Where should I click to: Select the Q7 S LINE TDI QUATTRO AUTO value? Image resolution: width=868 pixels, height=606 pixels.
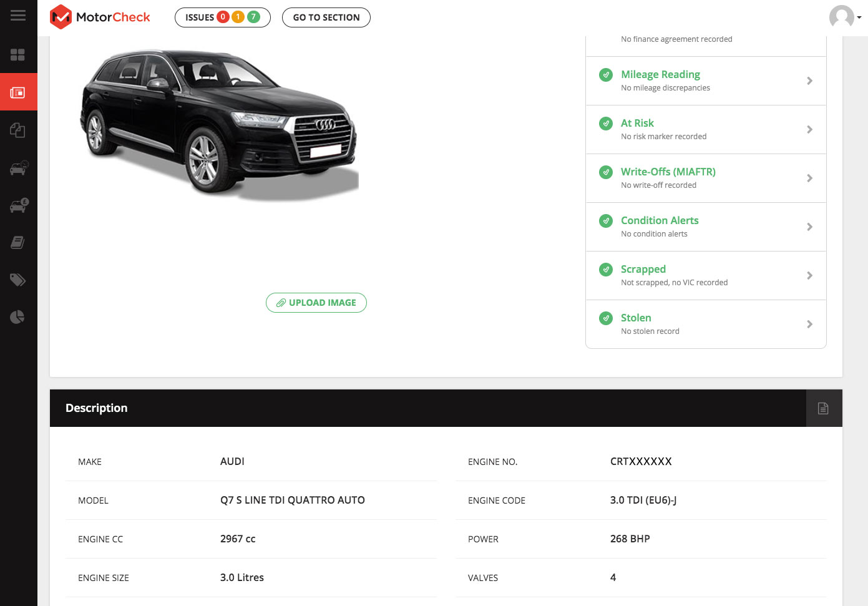pyautogui.click(x=293, y=501)
